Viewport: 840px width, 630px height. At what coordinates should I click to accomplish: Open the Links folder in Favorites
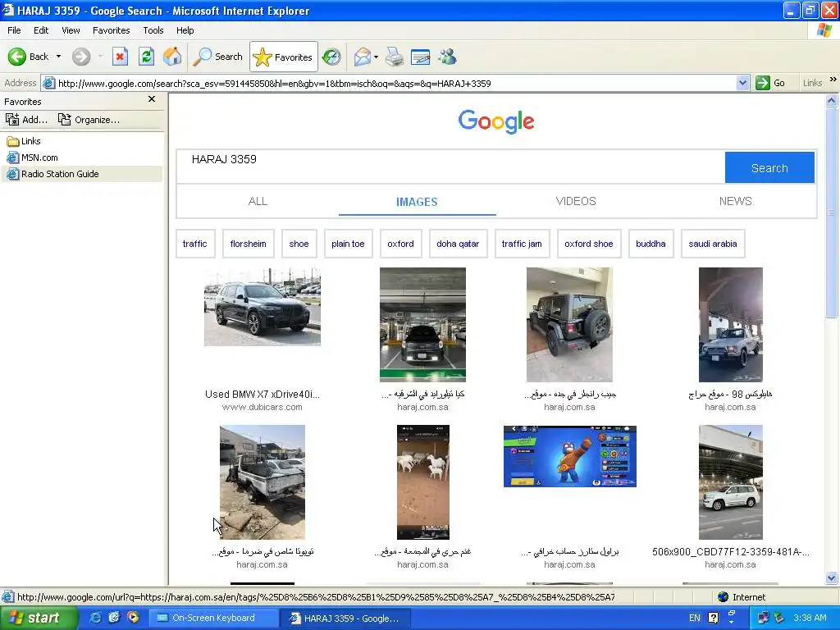pos(24,141)
